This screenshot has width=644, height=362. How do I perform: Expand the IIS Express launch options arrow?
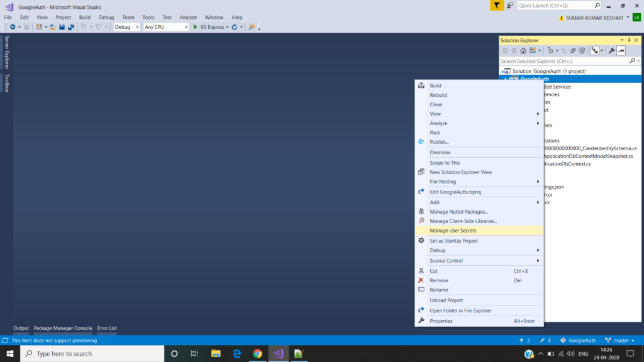[227, 27]
